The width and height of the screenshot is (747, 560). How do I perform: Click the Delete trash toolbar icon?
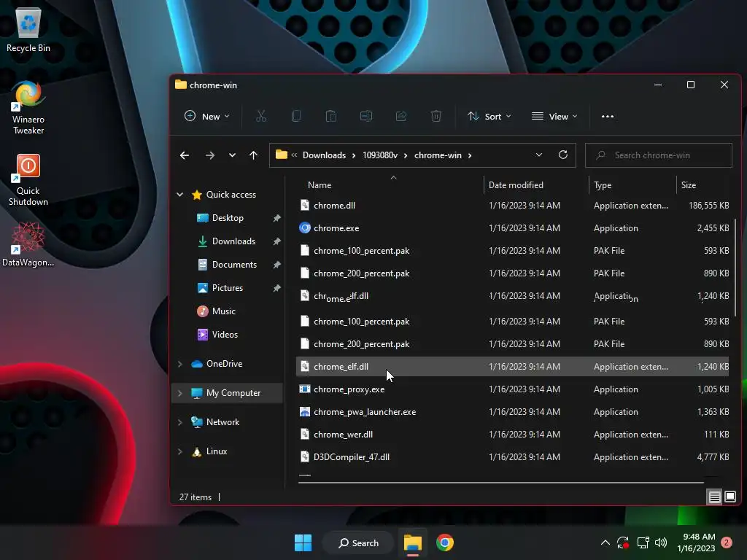[436, 116]
